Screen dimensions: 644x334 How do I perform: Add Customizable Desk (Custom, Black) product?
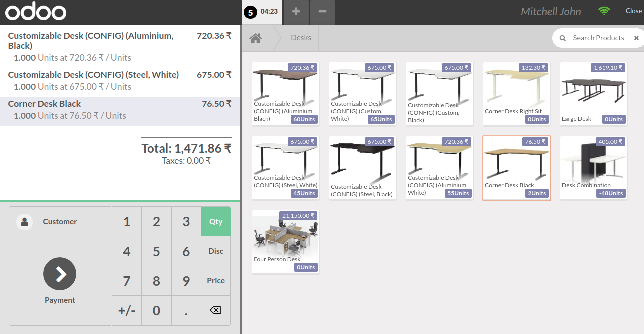439,94
